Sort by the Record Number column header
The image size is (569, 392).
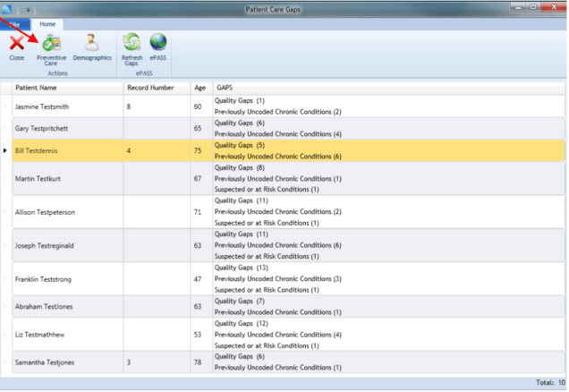point(155,88)
